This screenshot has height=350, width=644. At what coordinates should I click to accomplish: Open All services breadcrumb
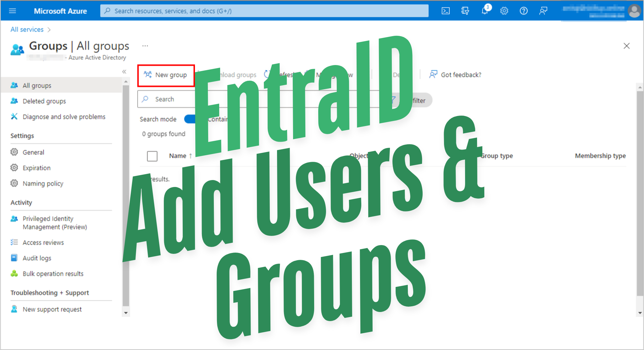click(x=27, y=30)
